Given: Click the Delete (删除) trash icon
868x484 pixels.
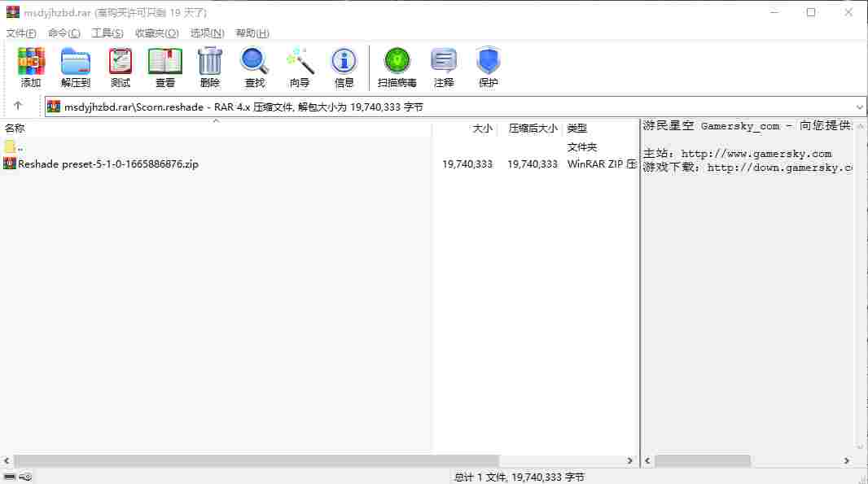Looking at the screenshot, I should click(210, 67).
